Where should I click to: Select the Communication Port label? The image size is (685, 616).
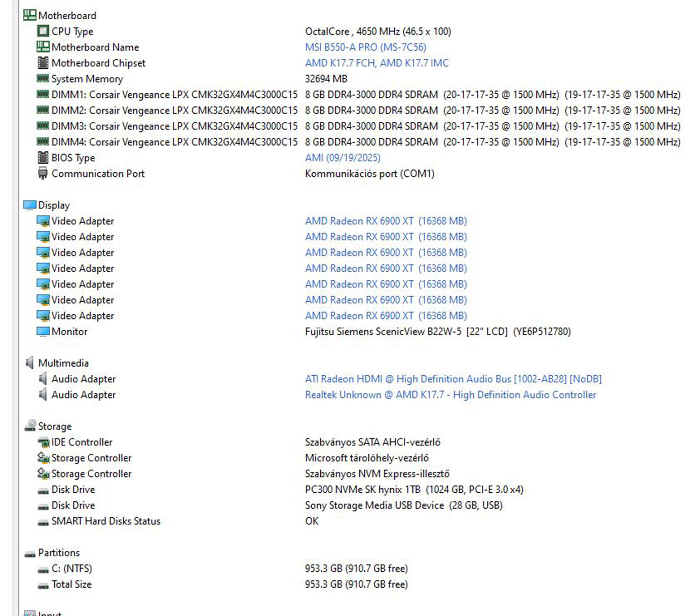tap(98, 174)
